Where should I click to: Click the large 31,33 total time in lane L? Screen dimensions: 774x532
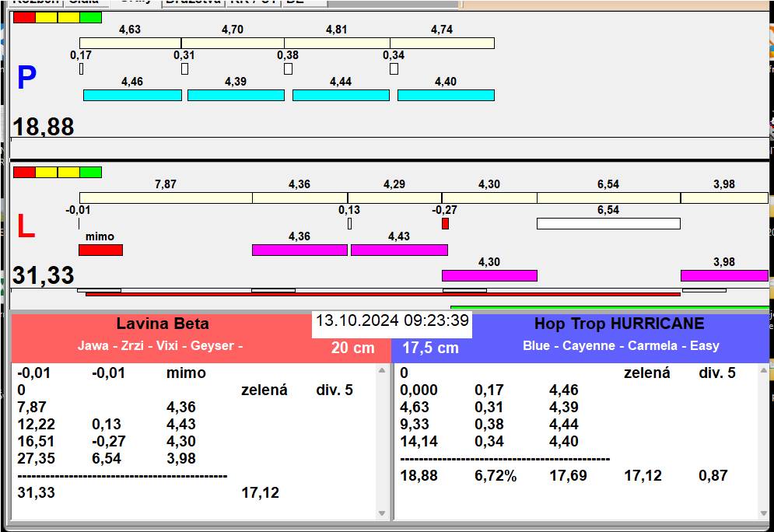(x=44, y=275)
